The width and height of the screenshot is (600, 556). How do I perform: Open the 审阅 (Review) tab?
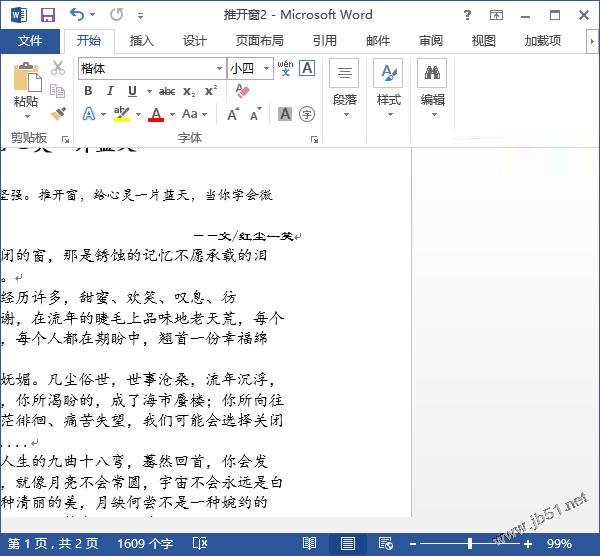pyautogui.click(x=431, y=41)
